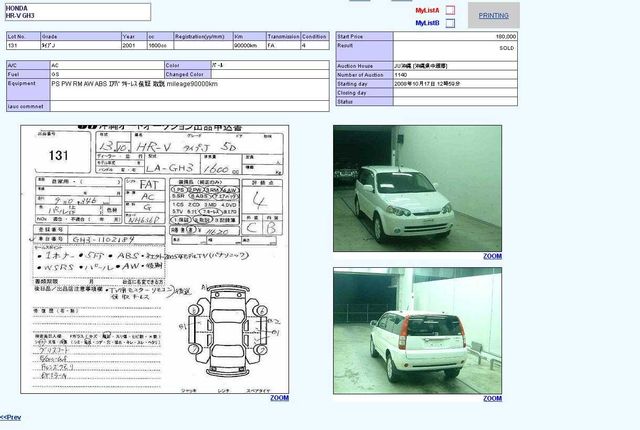Select the SOLD result text

point(507,48)
